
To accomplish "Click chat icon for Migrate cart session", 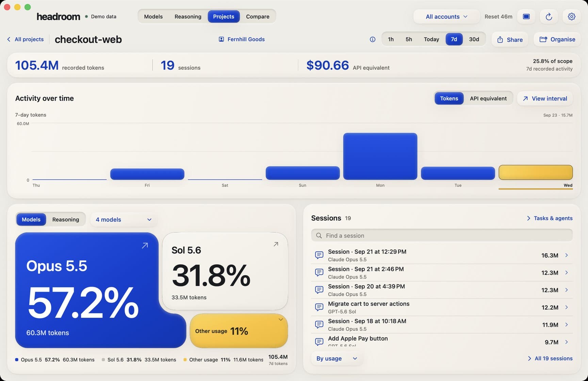I will (x=319, y=307).
